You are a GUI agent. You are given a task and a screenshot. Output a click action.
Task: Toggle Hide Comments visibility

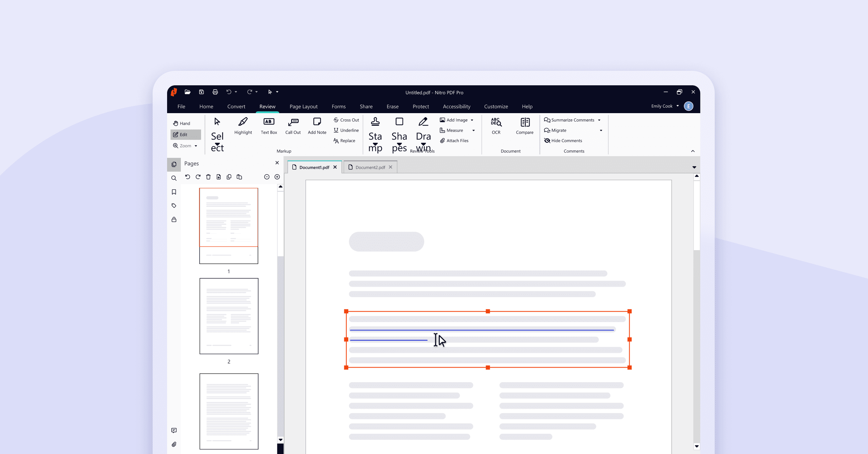pos(563,141)
